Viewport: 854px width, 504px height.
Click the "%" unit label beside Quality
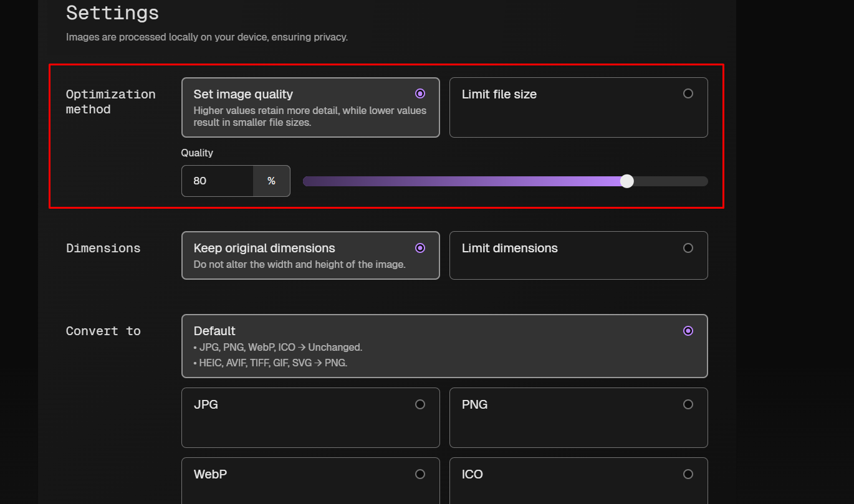(271, 181)
